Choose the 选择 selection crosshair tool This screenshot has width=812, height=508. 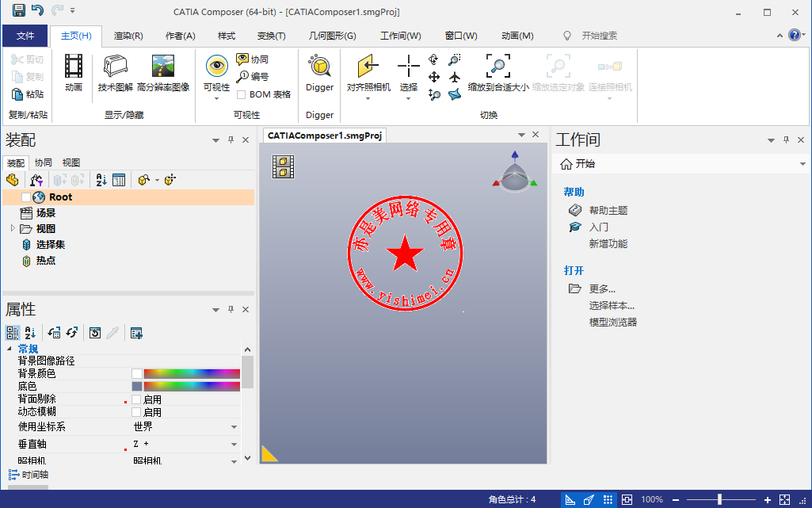pos(409,67)
